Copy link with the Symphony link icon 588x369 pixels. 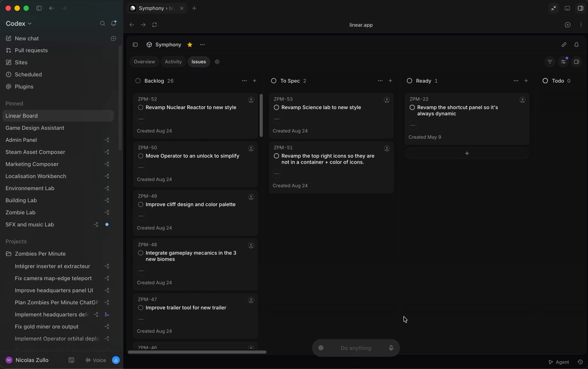564,45
